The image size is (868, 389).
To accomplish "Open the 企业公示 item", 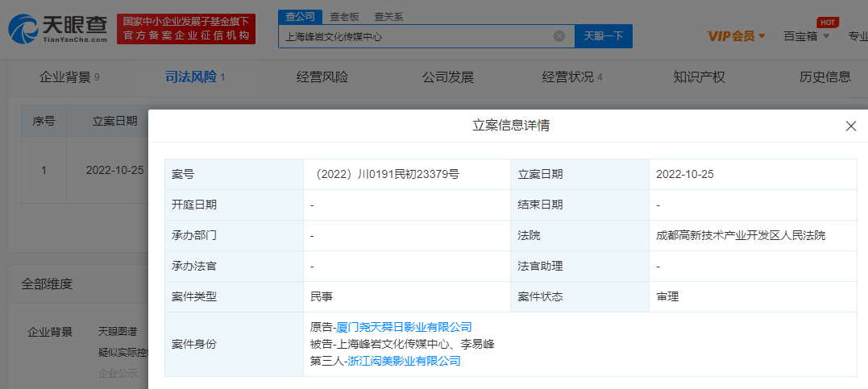I will pos(118,373).
